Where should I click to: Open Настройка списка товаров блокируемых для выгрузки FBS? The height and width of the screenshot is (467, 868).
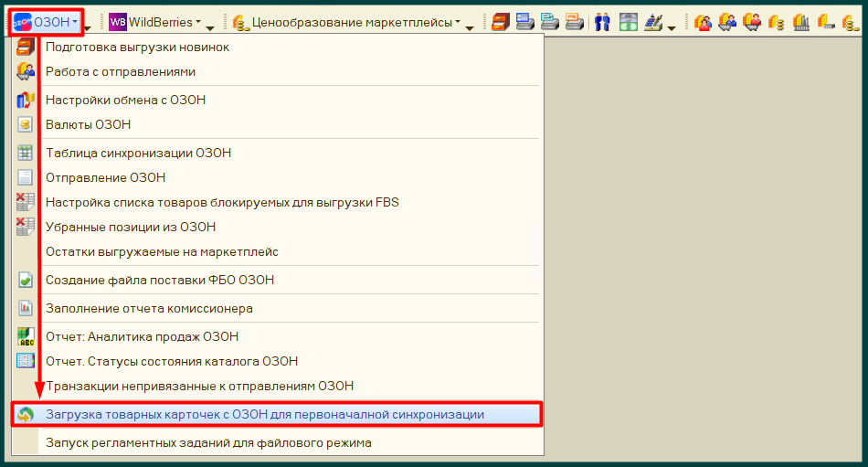pos(278,202)
